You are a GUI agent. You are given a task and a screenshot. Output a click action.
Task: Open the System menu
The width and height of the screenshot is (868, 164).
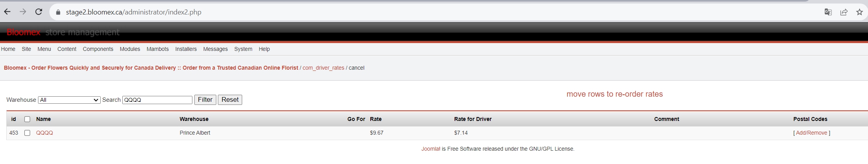pyautogui.click(x=243, y=49)
